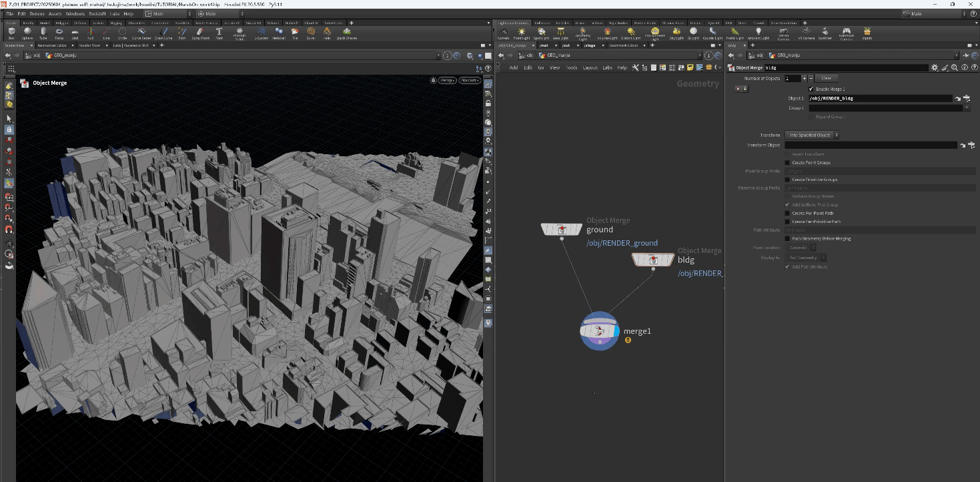The image size is (980, 482).
Task: Click the Sky Light shelf tool
Action: (x=676, y=33)
